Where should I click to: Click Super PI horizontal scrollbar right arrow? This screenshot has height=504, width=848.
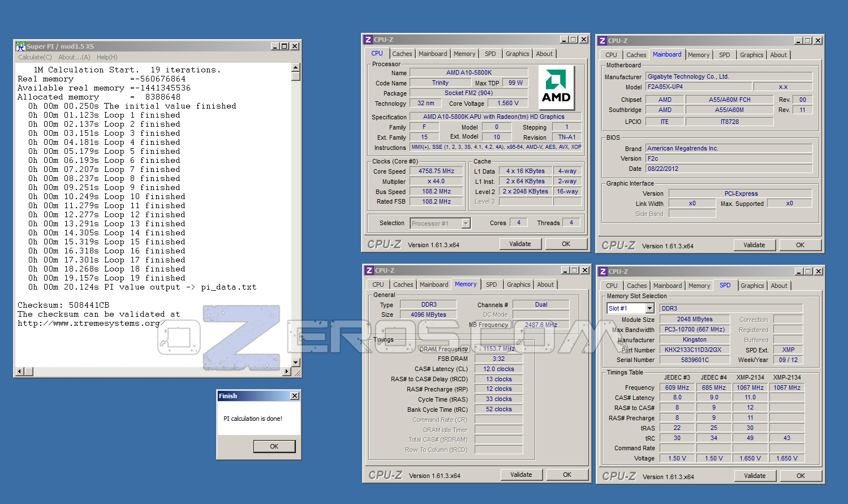287,371
